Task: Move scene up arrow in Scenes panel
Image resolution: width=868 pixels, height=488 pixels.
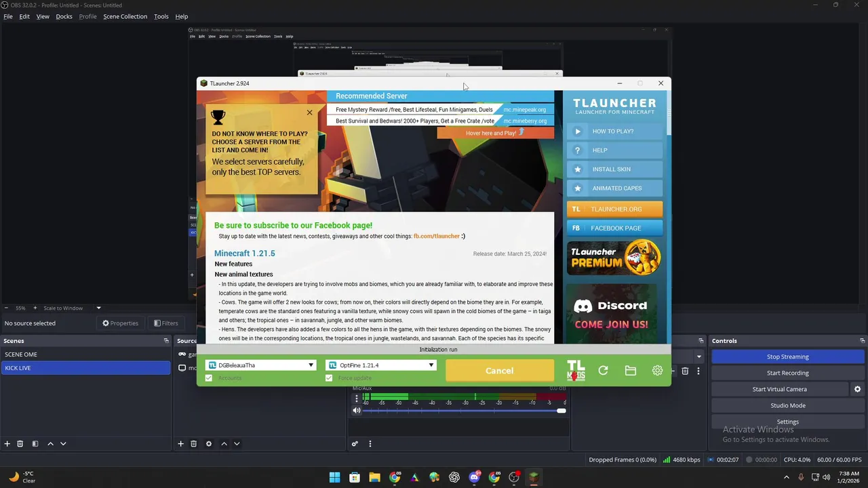Action: (x=50, y=444)
